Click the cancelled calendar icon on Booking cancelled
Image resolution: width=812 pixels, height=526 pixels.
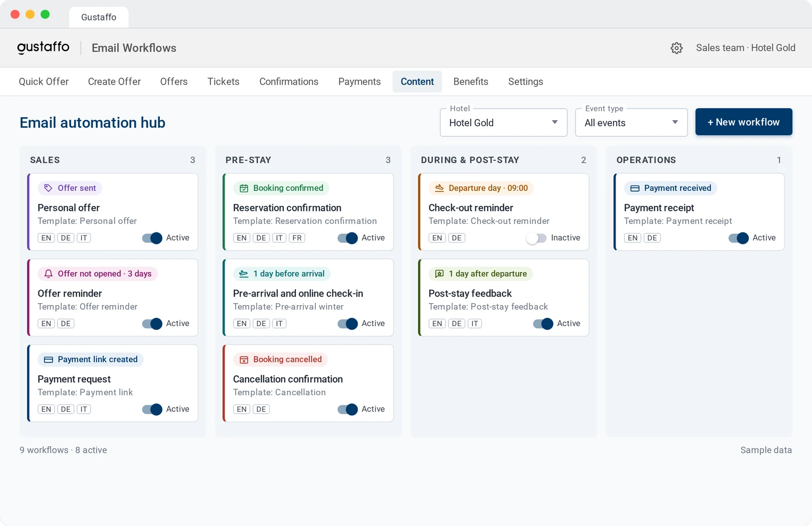(x=244, y=360)
